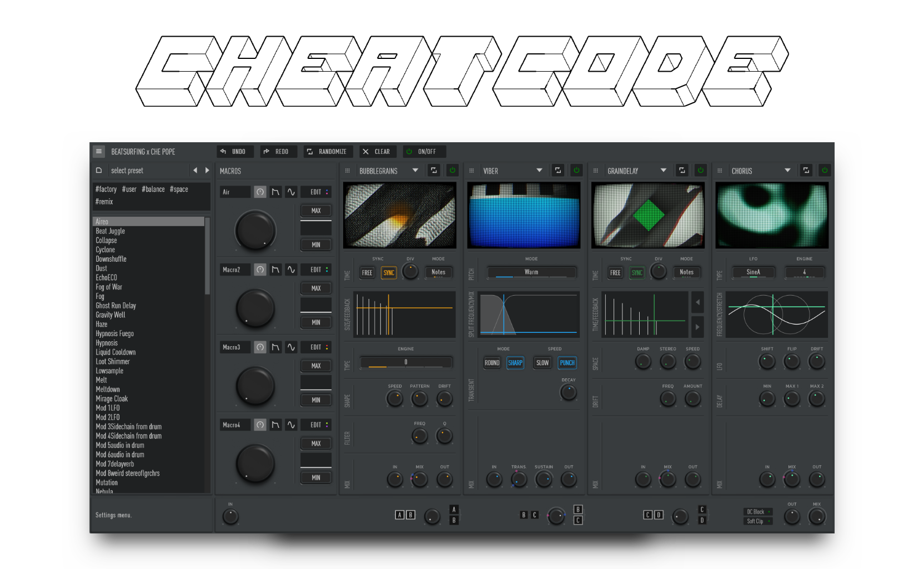Randomize the CHORUS module
924x569 pixels.
806,171
